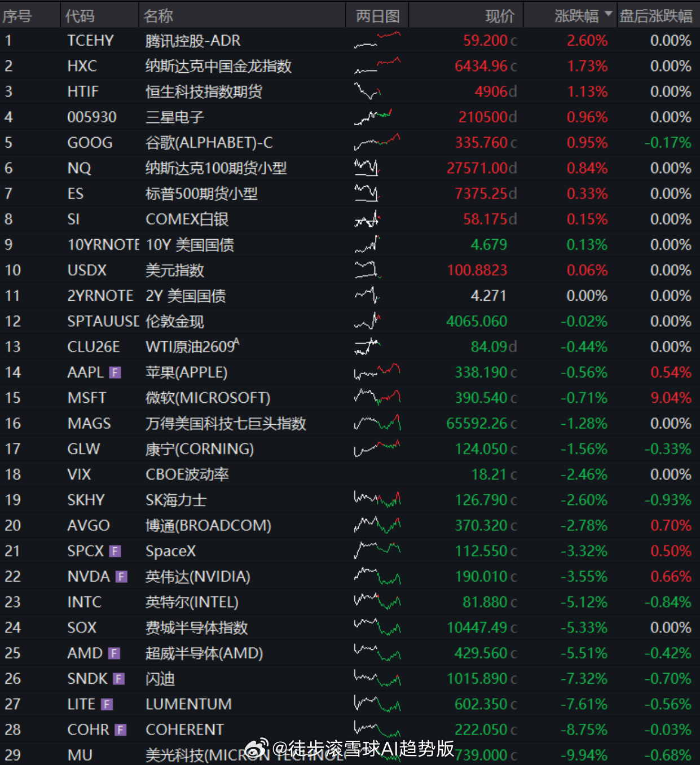Screen dimensions: 700x765
Task: Select 伦敦金现 name cell
Action: (175, 322)
